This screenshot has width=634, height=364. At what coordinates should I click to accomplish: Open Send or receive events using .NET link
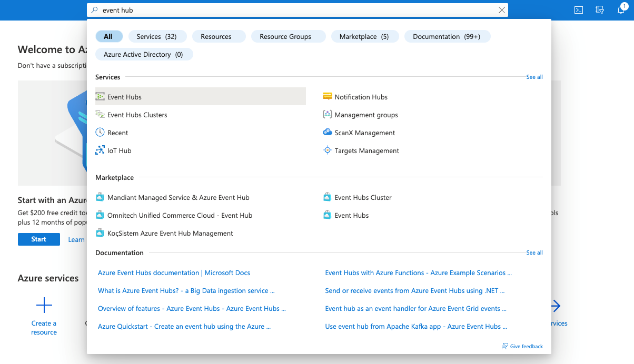point(415,290)
